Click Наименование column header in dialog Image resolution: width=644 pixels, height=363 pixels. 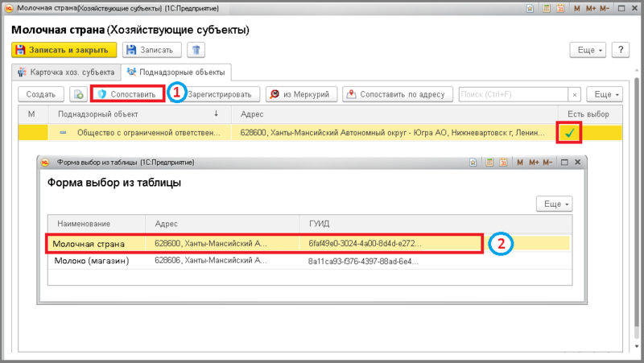[x=97, y=224]
